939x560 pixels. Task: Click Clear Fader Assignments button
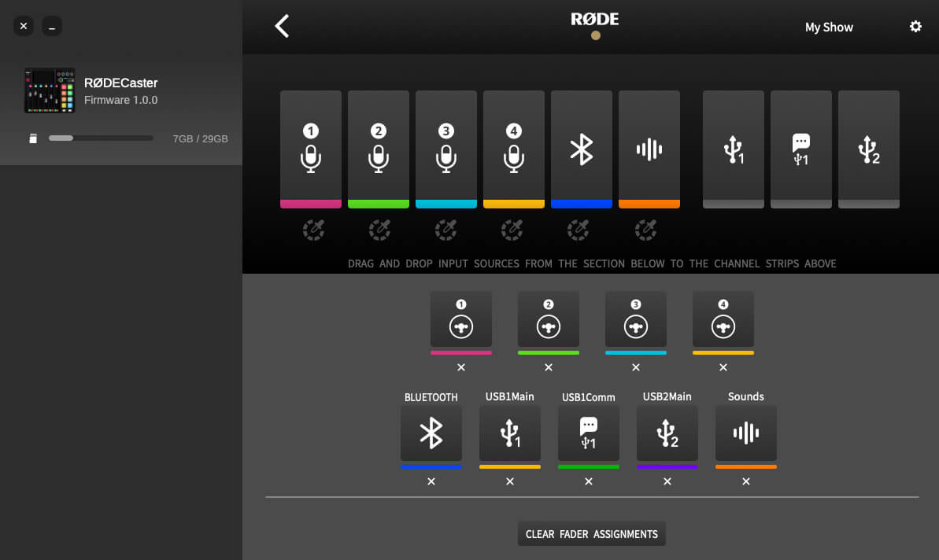pyautogui.click(x=592, y=534)
